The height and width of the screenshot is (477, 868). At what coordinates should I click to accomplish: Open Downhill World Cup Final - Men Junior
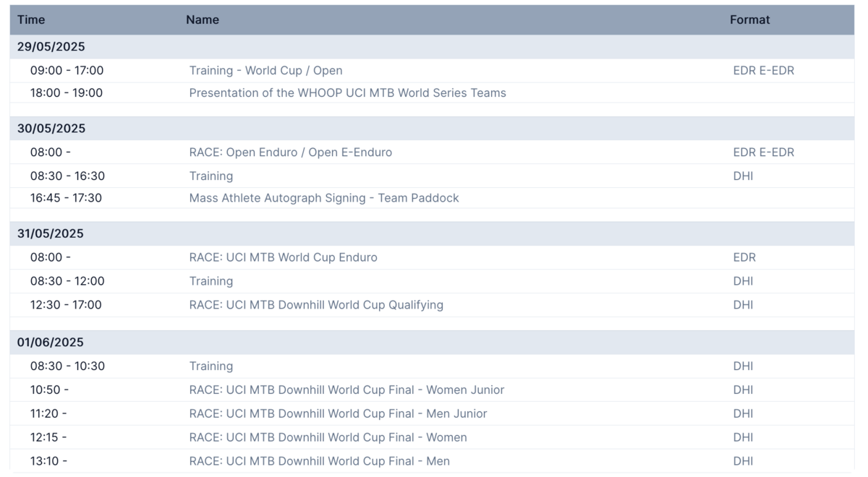tap(338, 414)
